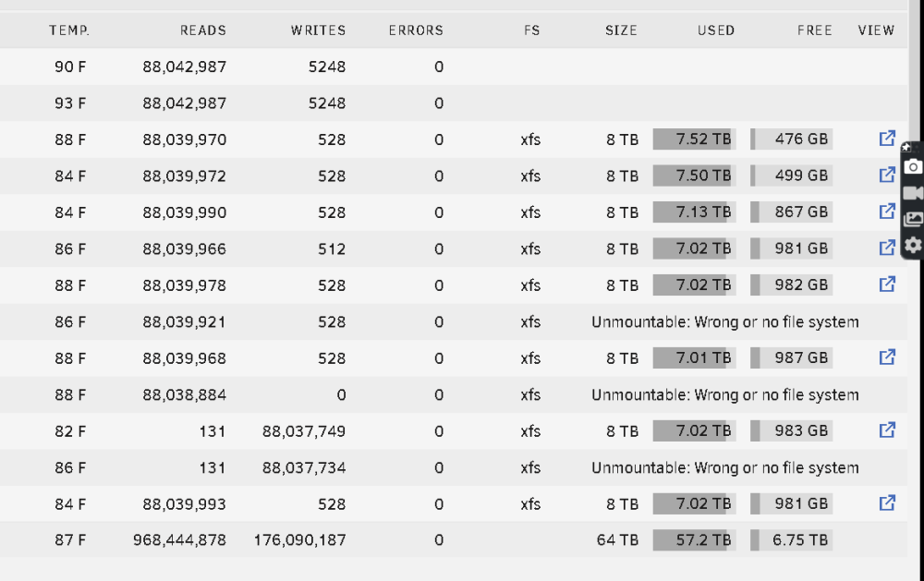Browse the disk showing 867 GB free
The image size is (924, 581).
(x=887, y=212)
